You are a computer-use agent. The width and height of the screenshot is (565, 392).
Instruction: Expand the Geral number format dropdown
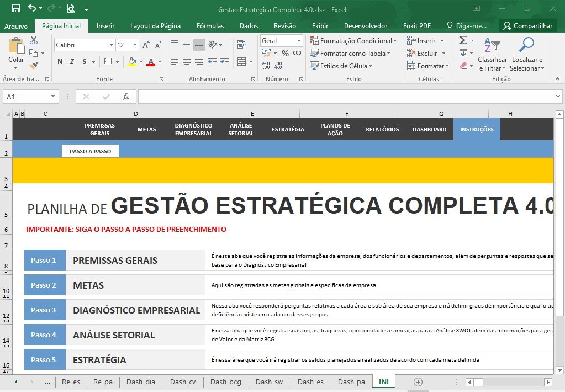pyautogui.click(x=299, y=41)
